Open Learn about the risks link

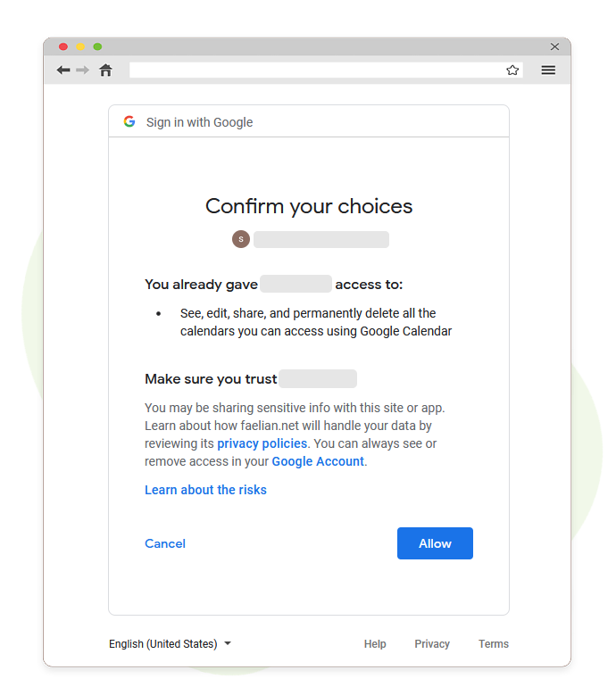click(205, 490)
